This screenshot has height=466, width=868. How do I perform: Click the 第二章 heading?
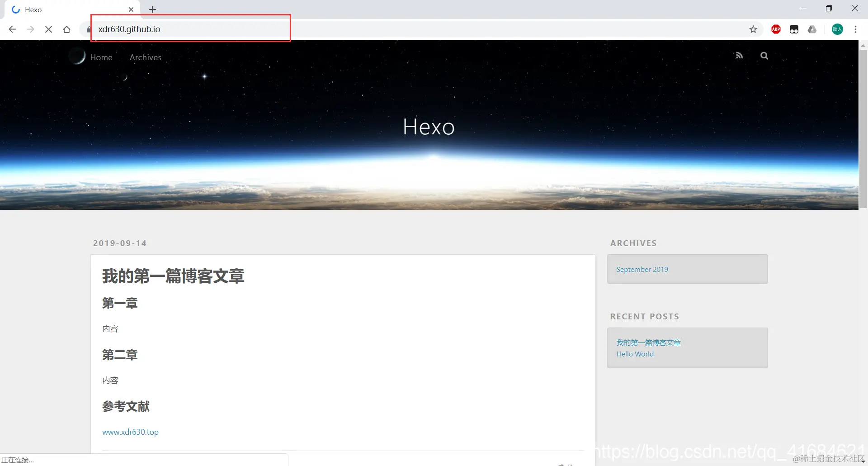point(120,355)
